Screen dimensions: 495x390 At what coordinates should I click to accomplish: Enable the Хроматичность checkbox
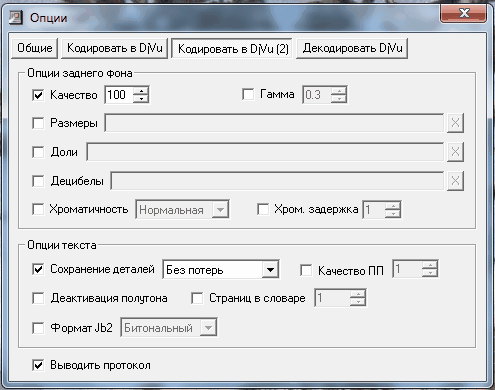coord(38,209)
